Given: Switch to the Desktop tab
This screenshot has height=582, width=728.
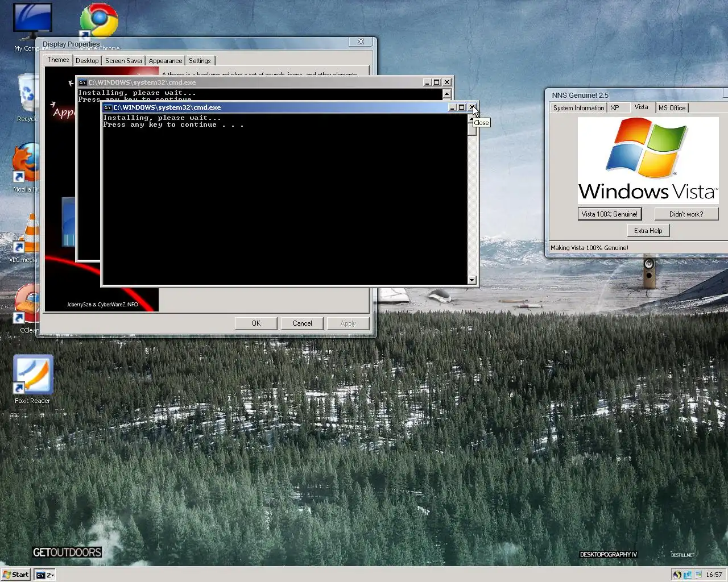Looking at the screenshot, I should click(87, 61).
